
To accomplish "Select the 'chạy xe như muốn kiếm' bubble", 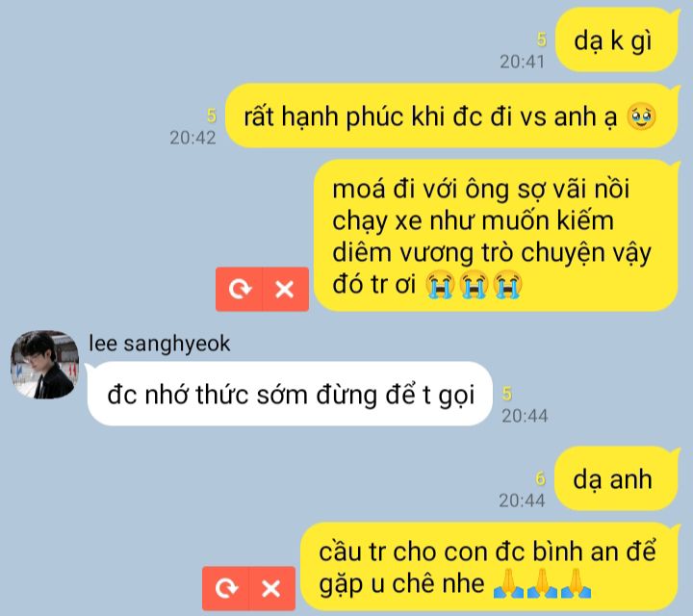I will click(x=496, y=236).
